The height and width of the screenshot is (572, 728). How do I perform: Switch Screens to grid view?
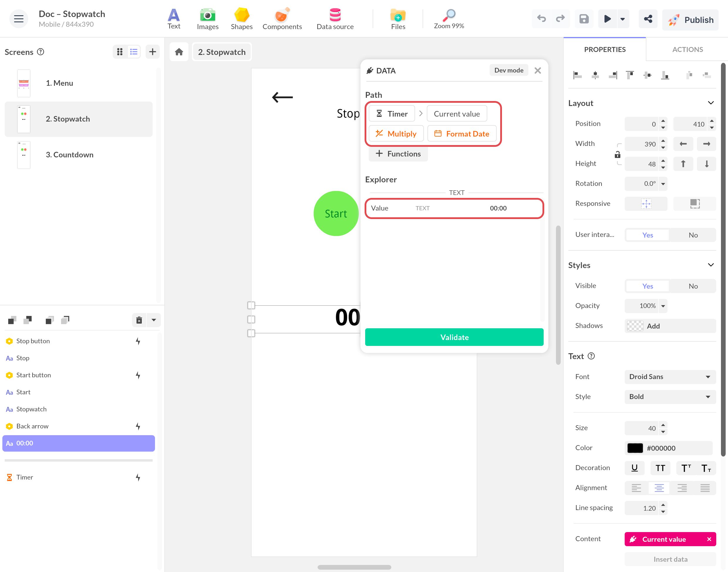point(120,52)
